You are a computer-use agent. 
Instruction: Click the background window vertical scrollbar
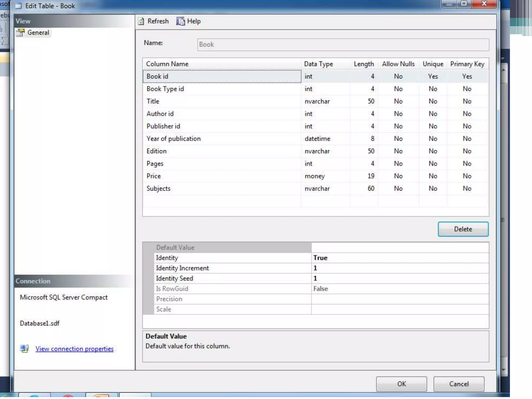point(503,220)
